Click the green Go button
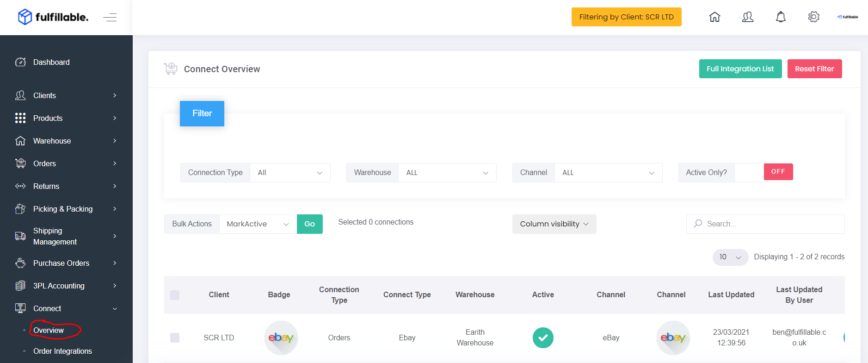Screen dimensions: 868x363 pyautogui.click(x=309, y=224)
